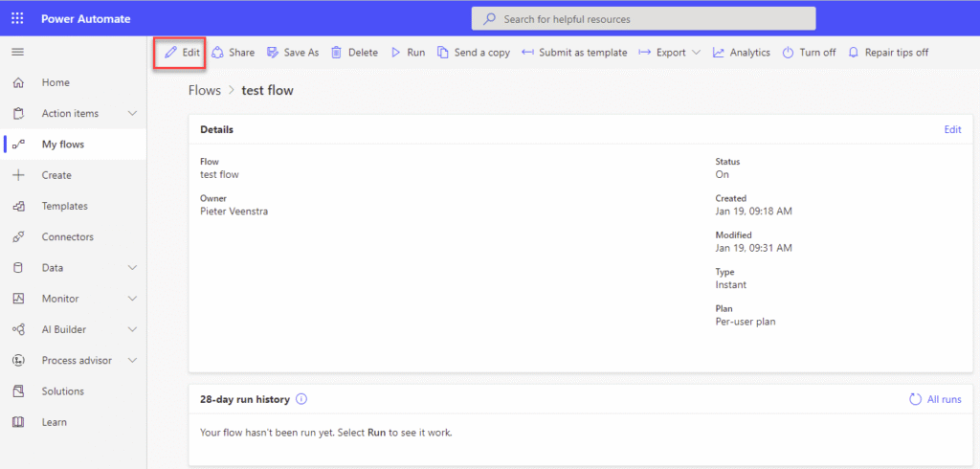This screenshot has height=469, width=980.
Task: Click the Monitor chart icon in sidebar
Action: pos(18,299)
